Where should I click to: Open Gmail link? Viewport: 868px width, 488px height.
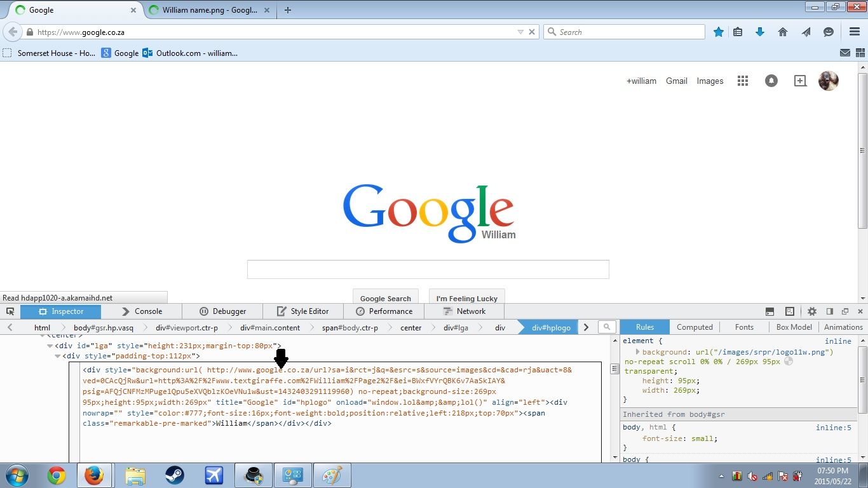pos(677,81)
